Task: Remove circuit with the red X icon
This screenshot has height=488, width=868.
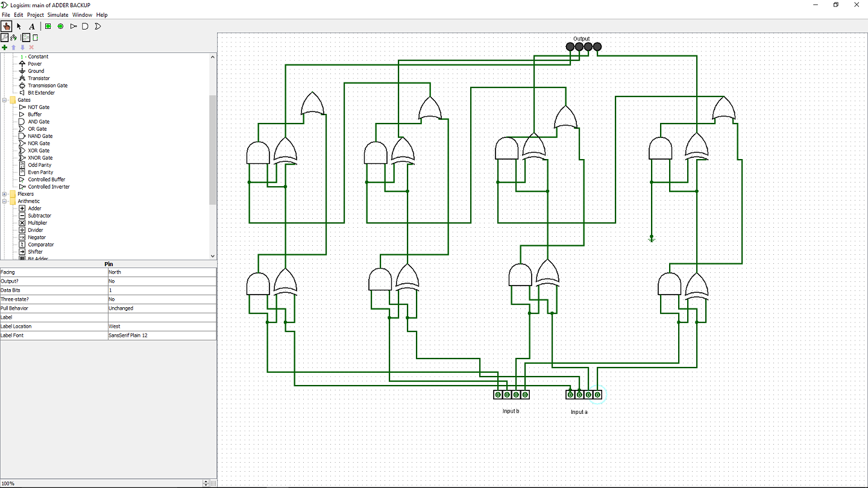Action: pyautogui.click(x=31, y=47)
